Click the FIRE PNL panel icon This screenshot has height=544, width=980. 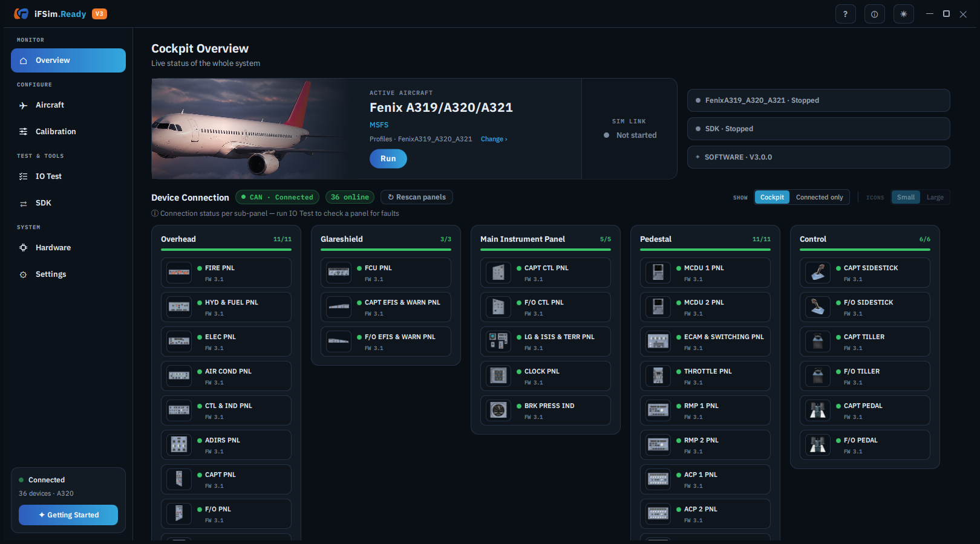coord(179,273)
